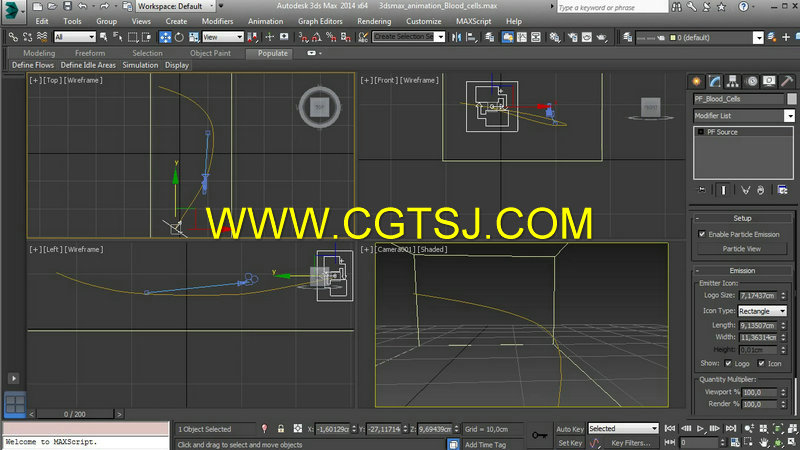The image size is (800, 450).
Task: Toggle the Show Logo checkbox
Action: click(x=728, y=363)
